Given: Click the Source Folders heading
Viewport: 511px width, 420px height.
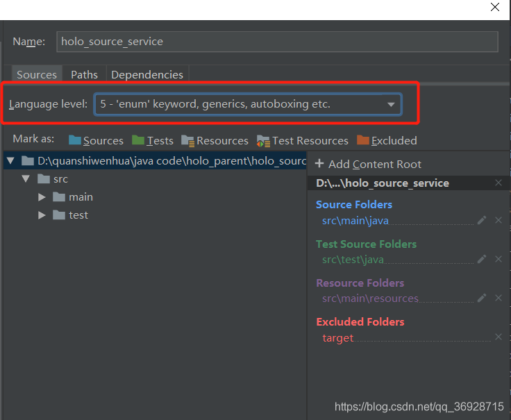Looking at the screenshot, I should click(x=354, y=205).
